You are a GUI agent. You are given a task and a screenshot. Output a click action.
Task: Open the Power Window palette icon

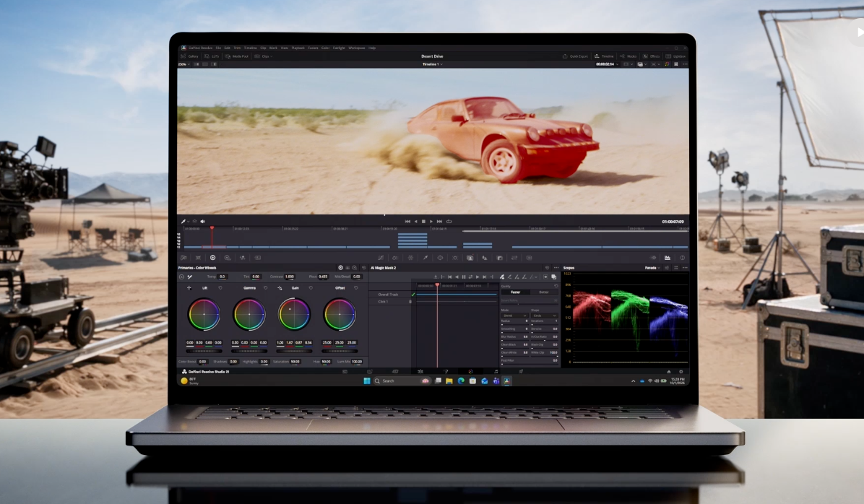tap(440, 258)
